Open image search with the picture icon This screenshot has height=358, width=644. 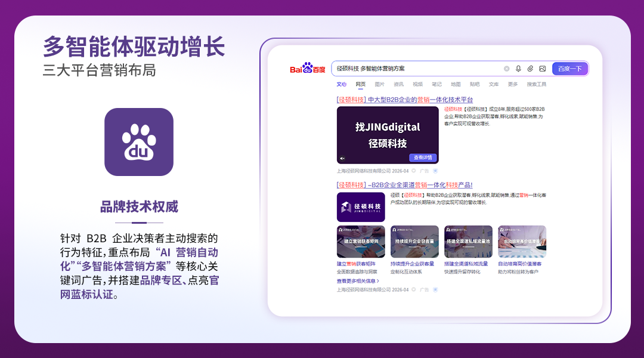543,69
